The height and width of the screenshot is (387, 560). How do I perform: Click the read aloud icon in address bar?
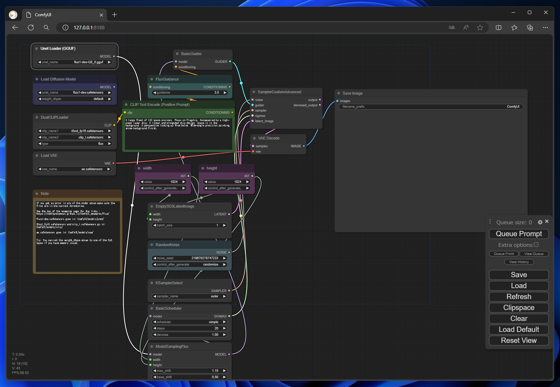466,27
